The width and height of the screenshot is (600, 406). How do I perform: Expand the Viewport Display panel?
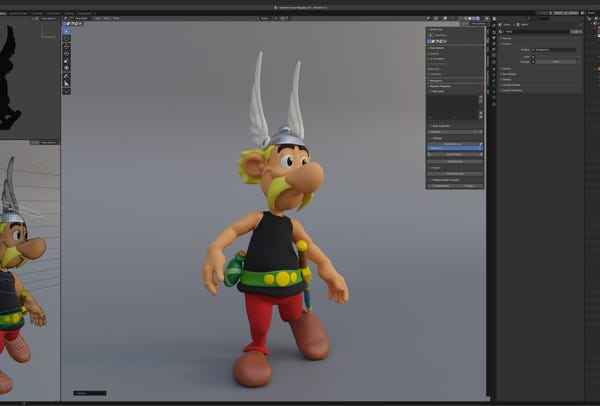coord(511,85)
